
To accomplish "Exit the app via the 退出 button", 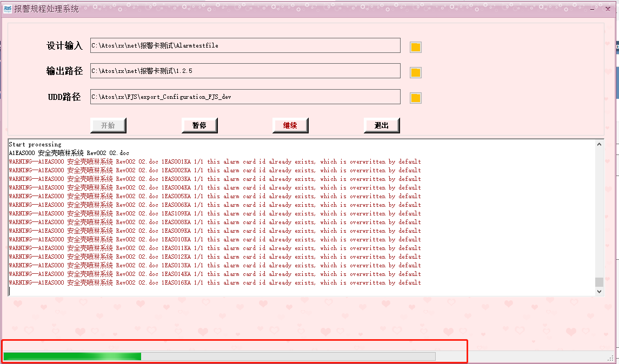I will (x=382, y=125).
